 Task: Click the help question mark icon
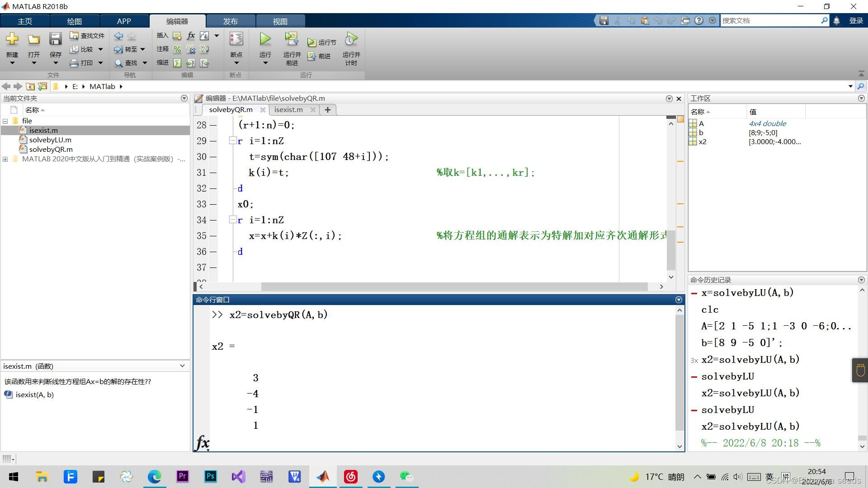tap(699, 21)
